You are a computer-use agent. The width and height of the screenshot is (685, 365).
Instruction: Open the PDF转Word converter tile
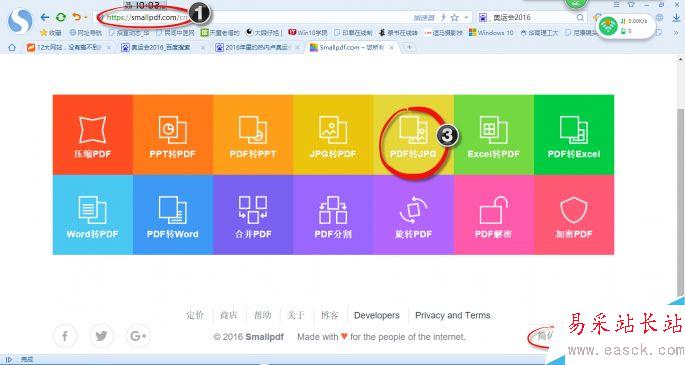pyautogui.click(x=173, y=215)
